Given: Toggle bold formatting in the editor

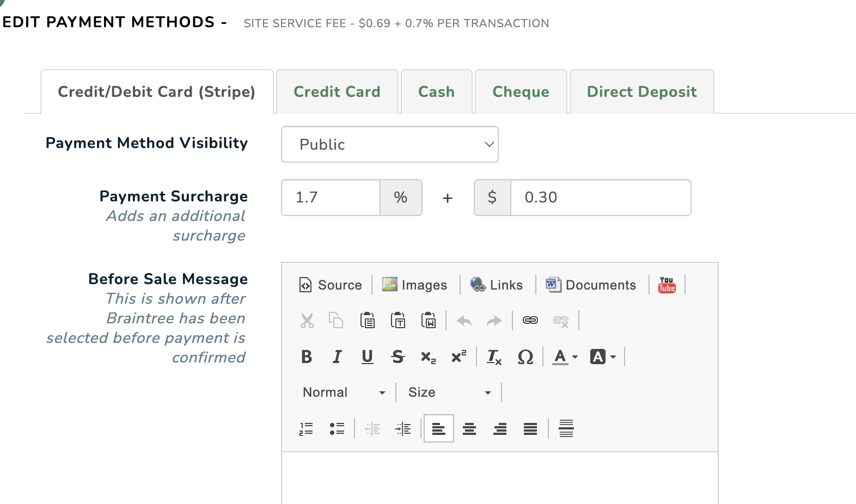Looking at the screenshot, I should [x=307, y=357].
